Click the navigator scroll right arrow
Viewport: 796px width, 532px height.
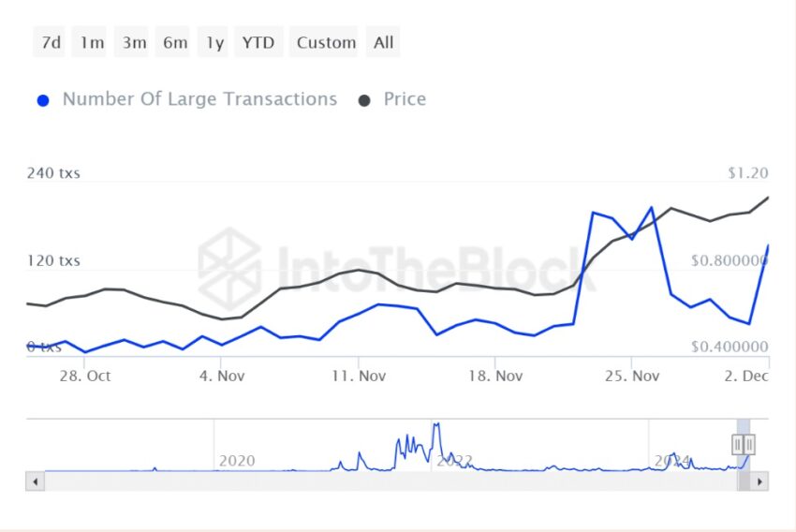[759, 481]
